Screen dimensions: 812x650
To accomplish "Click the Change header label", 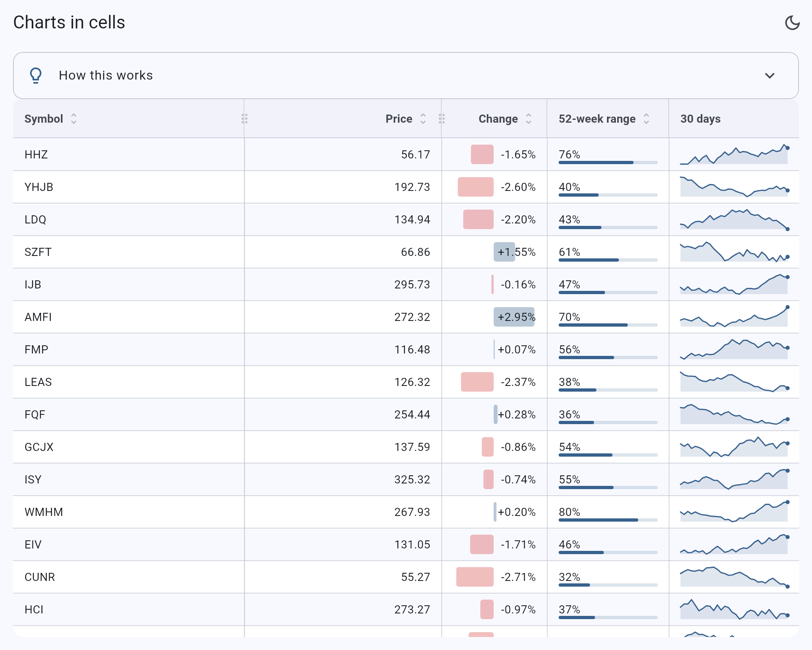I will click(498, 119).
